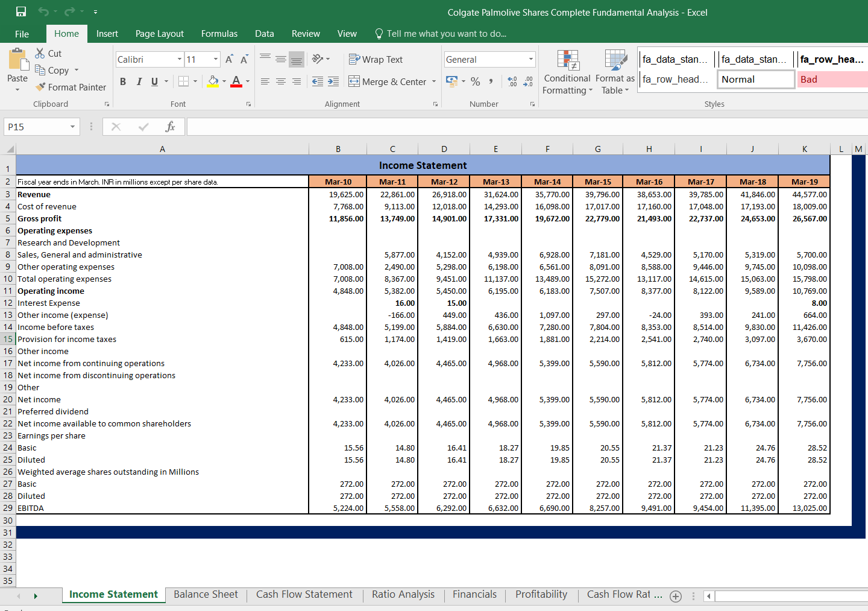Apply the Bad cell style
Screen dimensions: 868x611
(x=832, y=80)
